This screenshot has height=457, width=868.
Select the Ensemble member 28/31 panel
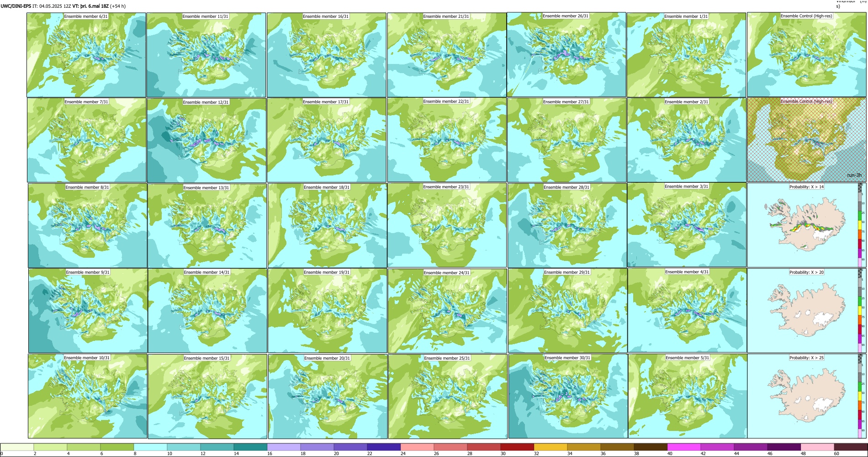(567, 226)
